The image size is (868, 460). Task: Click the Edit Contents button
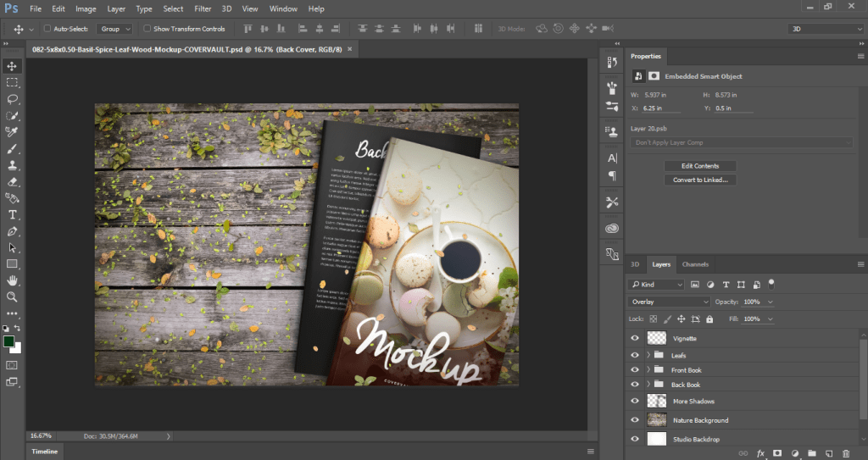(x=699, y=166)
